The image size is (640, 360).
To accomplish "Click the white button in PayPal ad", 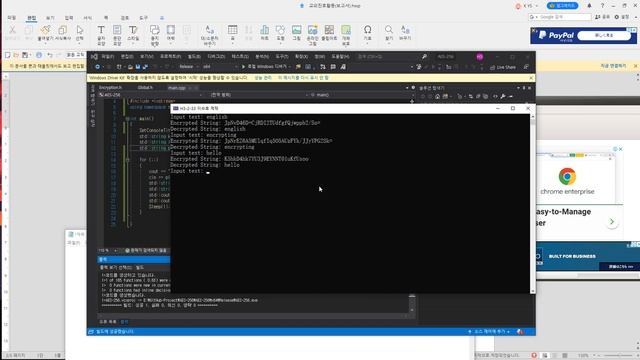I will pyautogui.click(x=604, y=36).
